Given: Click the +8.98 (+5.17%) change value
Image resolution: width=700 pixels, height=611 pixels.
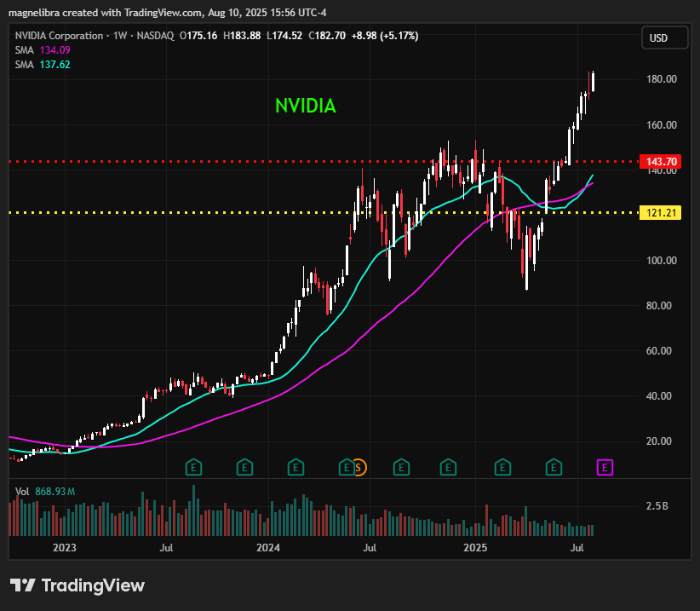Looking at the screenshot, I should pos(385,36).
